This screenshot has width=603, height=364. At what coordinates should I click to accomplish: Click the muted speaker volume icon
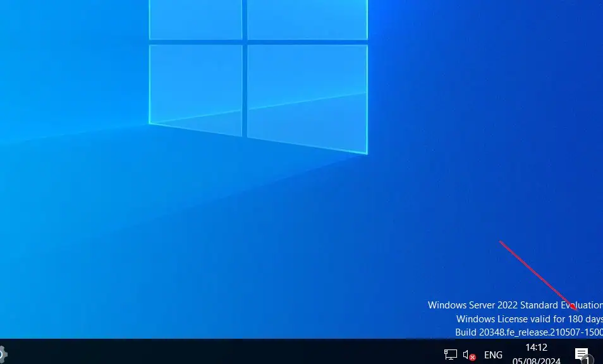(469, 355)
